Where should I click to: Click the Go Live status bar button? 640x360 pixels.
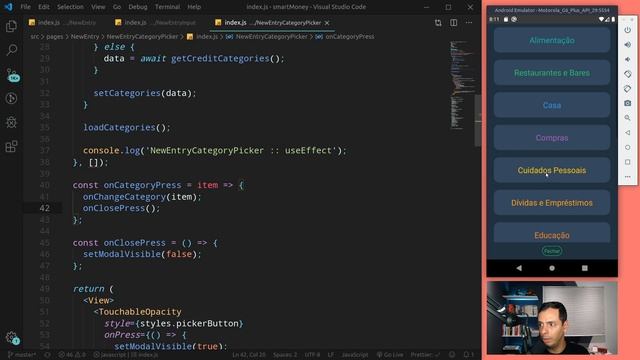click(x=390, y=355)
